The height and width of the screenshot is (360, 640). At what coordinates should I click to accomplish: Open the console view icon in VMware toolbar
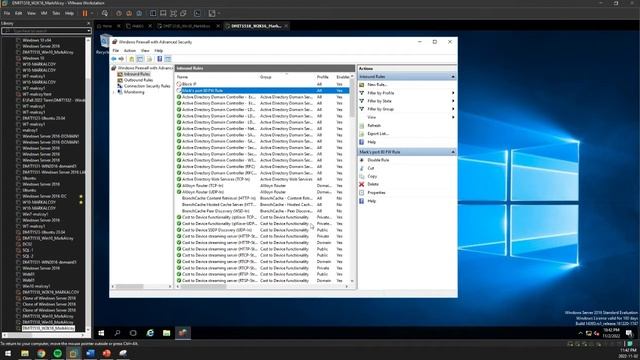pyautogui.click(x=198, y=13)
